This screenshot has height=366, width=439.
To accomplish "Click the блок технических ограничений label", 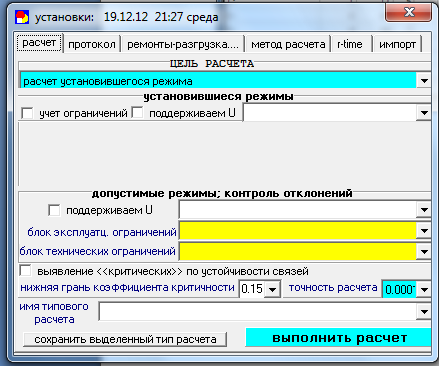I will [97, 251].
